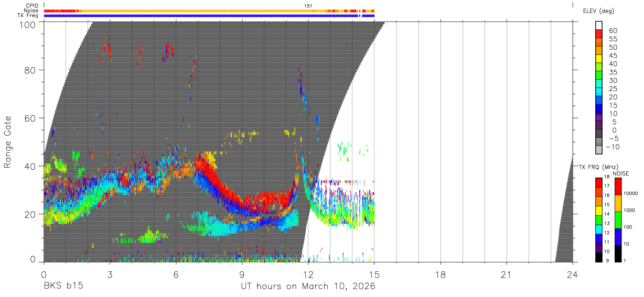Viewport: 644px width, 297px height.
Task: Select the 3 tick on the UT hours axis
Action: click(x=110, y=274)
